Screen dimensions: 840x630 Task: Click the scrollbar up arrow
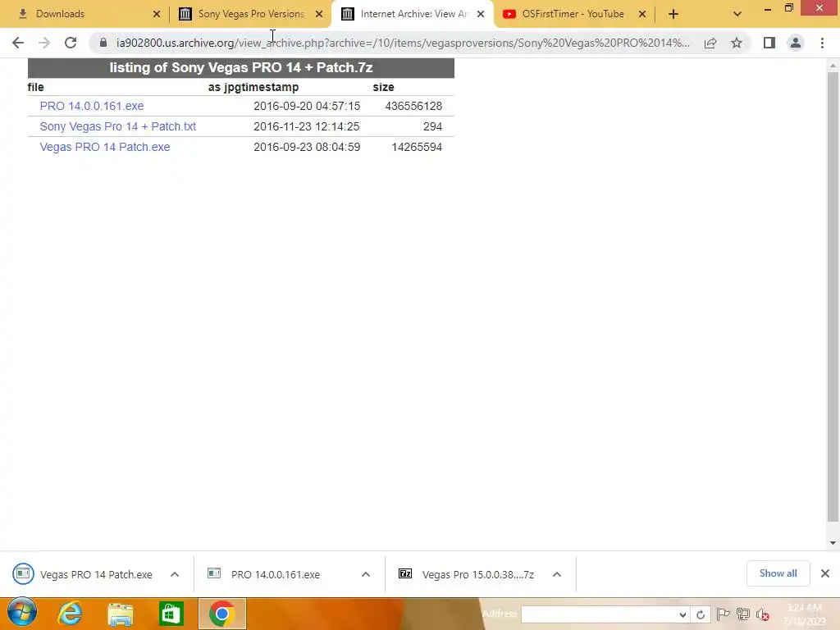tap(833, 66)
